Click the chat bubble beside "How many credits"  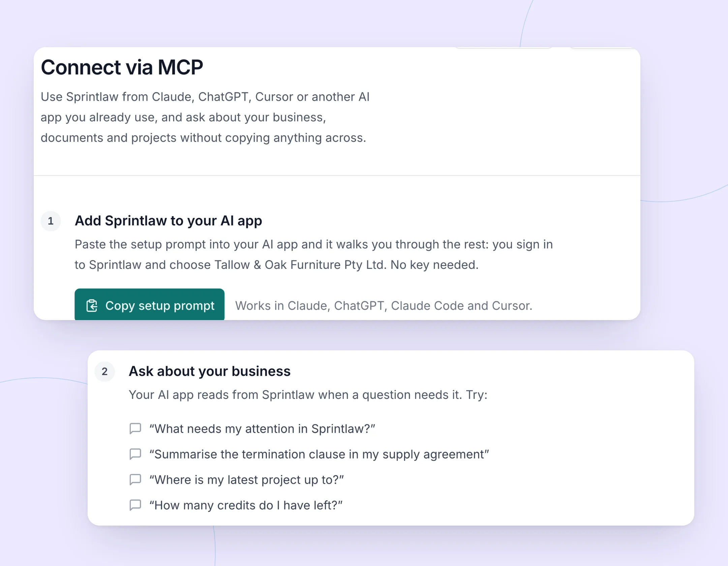tap(135, 505)
